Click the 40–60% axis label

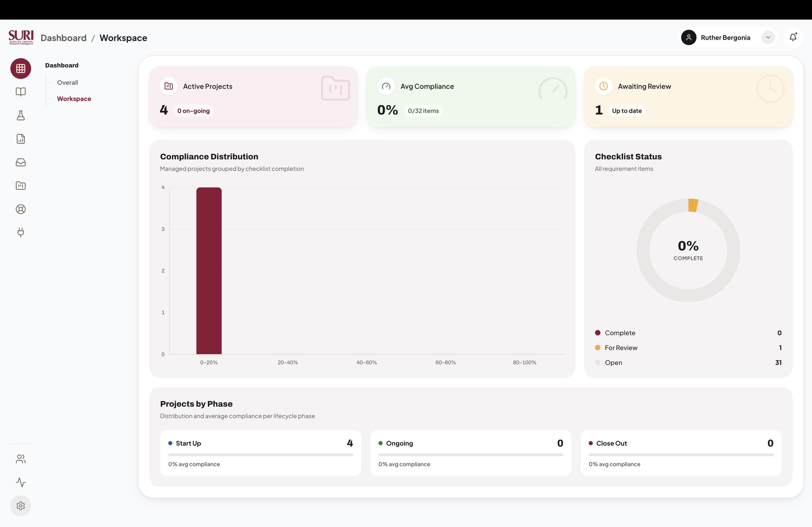coord(367,362)
